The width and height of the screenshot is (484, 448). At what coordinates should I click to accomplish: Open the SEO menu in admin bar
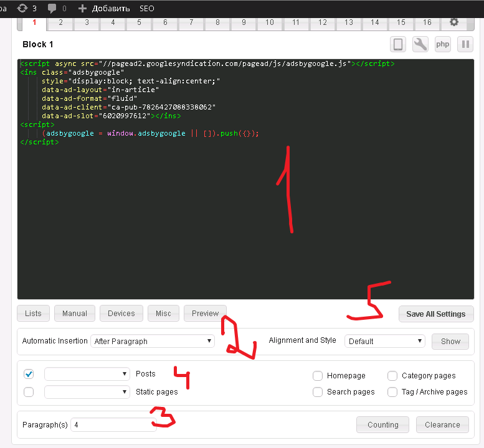pos(147,9)
